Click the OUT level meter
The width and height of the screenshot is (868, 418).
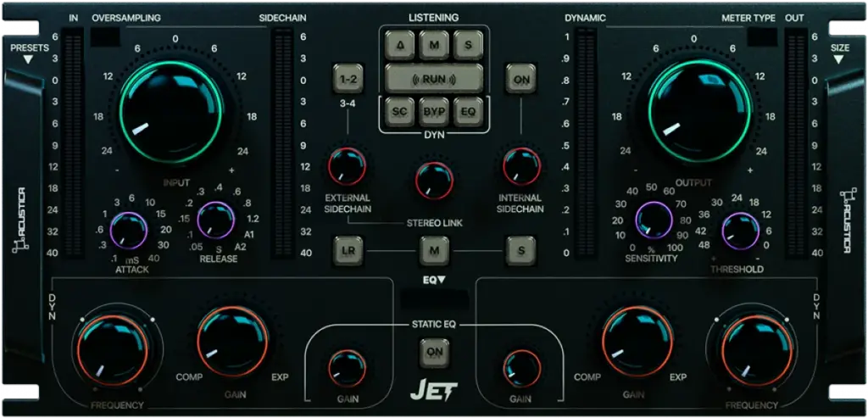tap(795, 144)
